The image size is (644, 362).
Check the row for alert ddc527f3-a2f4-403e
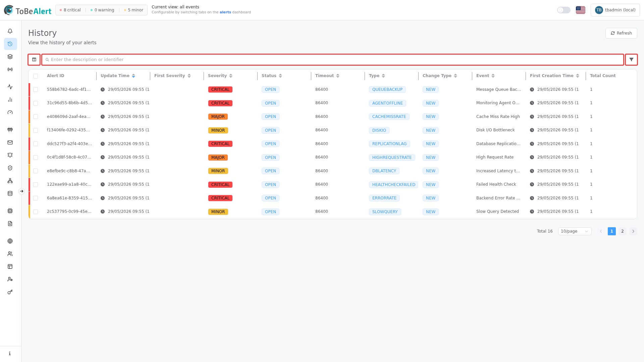pyautogui.click(x=36, y=144)
